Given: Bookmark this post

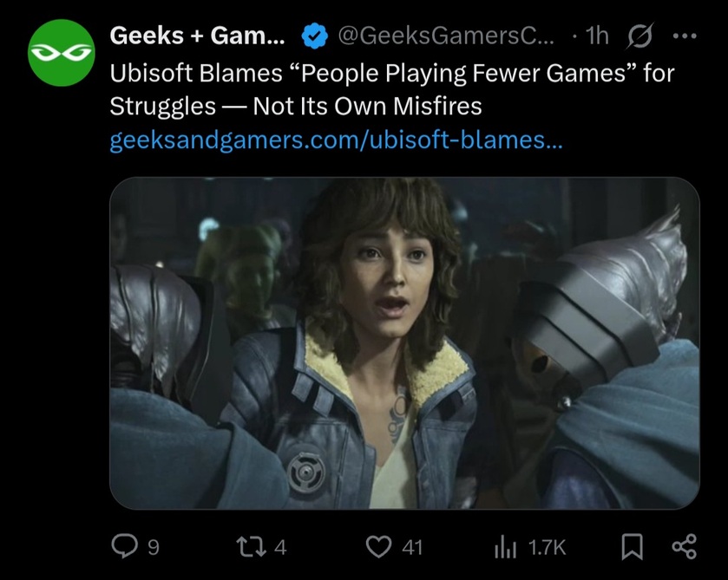Looking at the screenshot, I should 631,546.
